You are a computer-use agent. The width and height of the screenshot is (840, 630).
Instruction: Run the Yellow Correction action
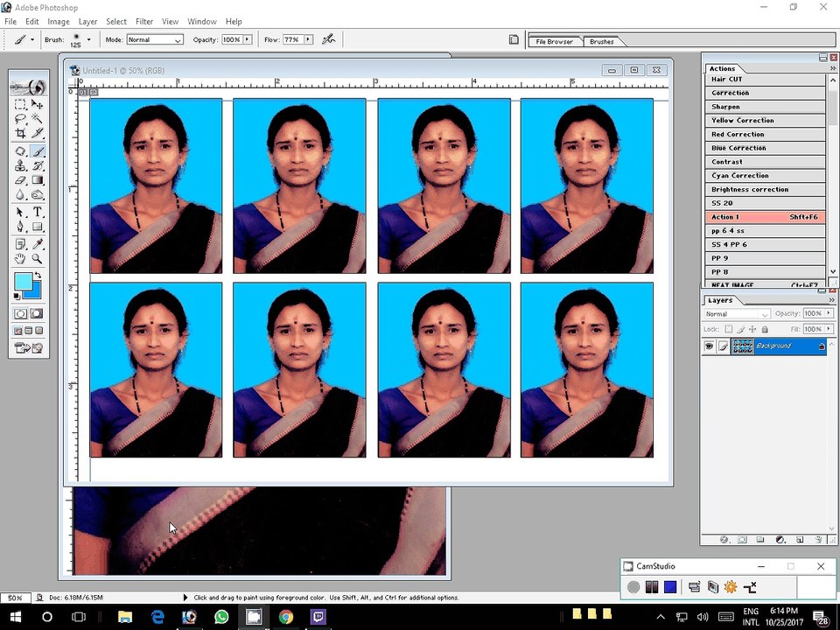tap(765, 121)
